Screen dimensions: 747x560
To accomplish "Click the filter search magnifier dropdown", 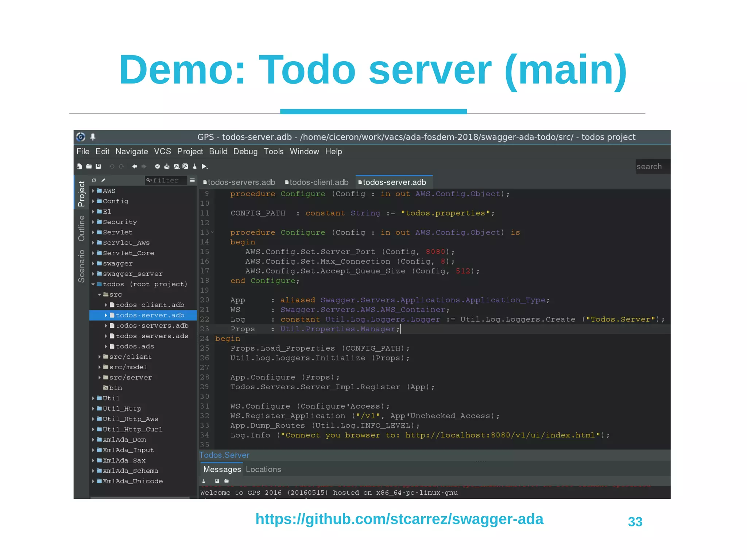I will 149,180.
